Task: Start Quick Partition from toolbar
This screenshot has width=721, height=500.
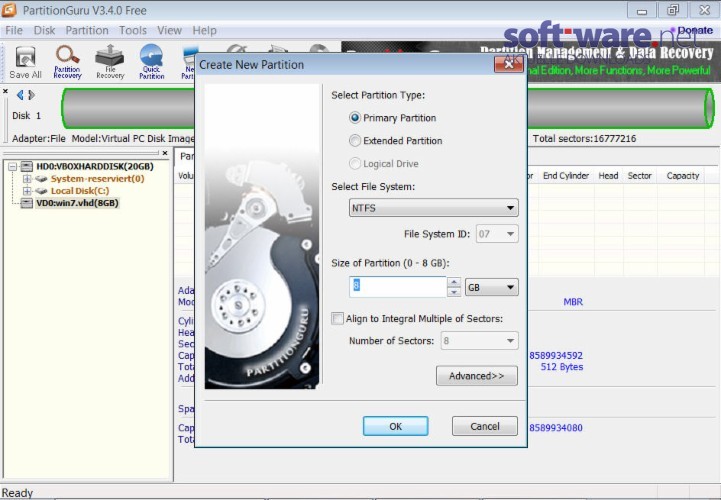Action: (152, 63)
